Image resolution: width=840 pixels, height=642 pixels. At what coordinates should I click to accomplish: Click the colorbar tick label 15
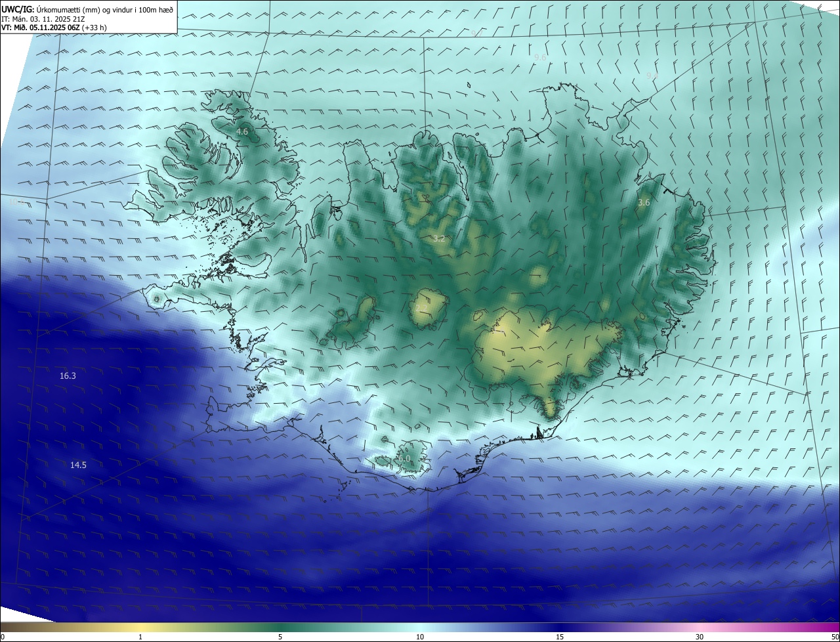coord(560,637)
